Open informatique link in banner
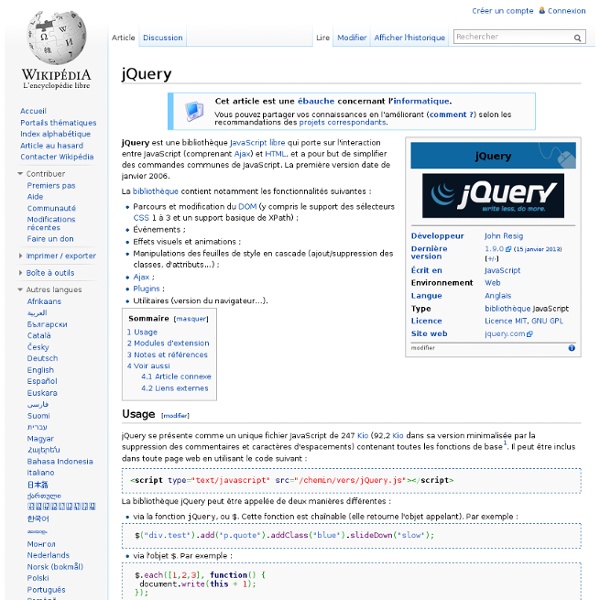The image size is (600, 600). 421,101
